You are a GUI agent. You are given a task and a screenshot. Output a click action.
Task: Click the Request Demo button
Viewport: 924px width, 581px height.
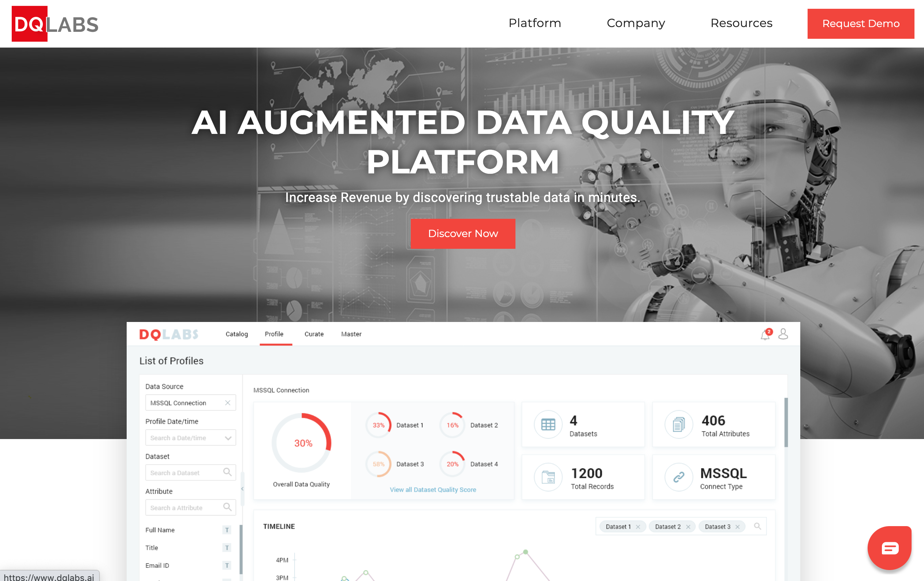(861, 23)
